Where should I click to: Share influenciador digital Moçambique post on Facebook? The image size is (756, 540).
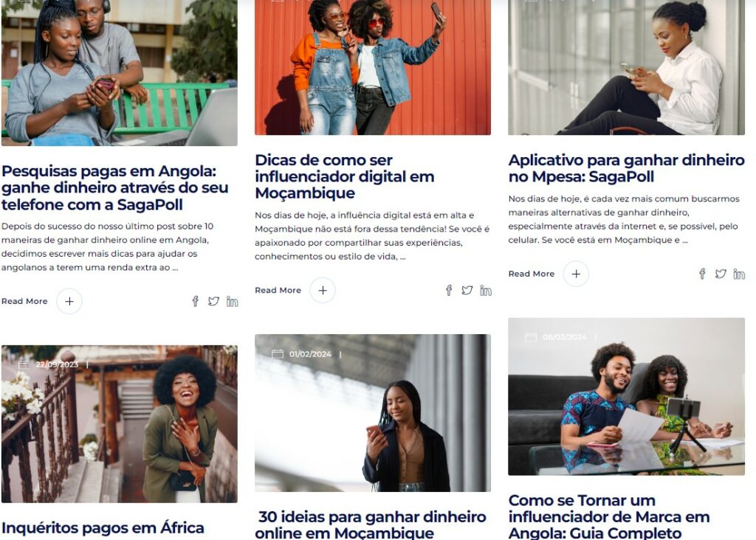pyautogui.click(x=449, y=291)
